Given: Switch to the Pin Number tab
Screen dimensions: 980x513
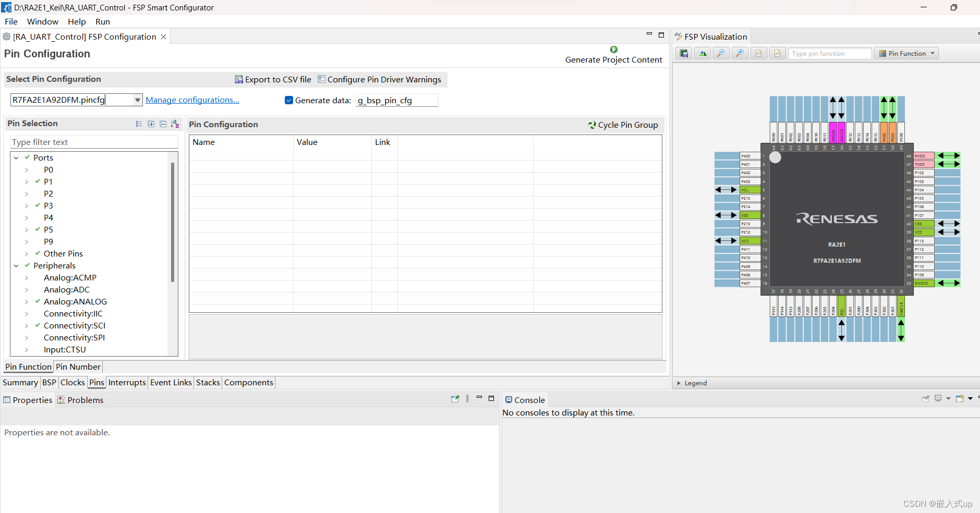Looking at the screenshot, I should (x=78, y=367).
